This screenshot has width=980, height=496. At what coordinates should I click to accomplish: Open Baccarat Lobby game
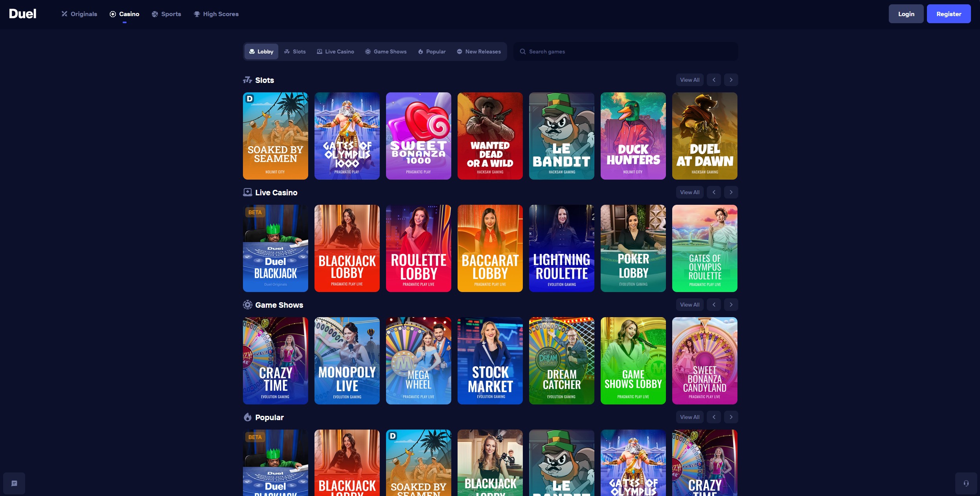pos(490,248)
